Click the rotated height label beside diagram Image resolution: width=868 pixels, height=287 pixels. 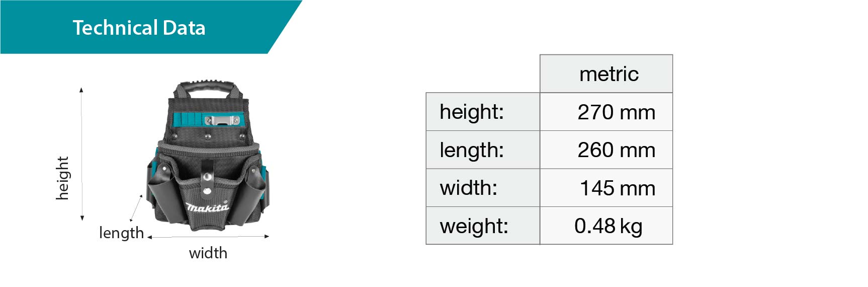coord(62,178)
